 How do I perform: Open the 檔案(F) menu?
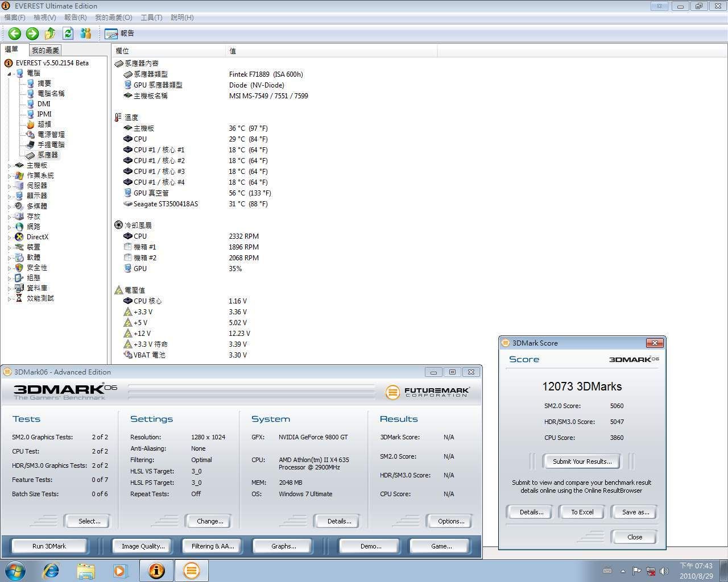pyautogui.click(x=15, y=18)
